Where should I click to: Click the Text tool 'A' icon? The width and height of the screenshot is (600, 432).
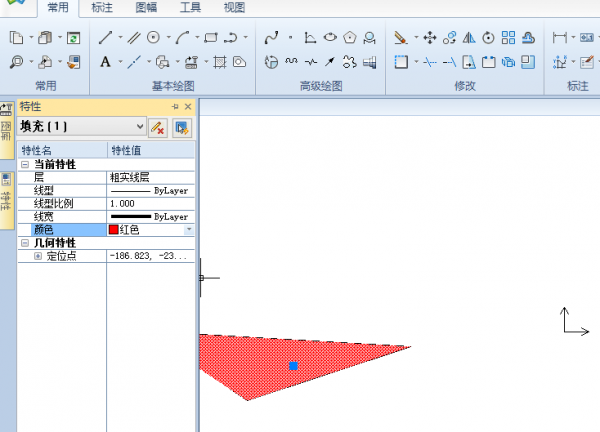pyautogui.click(x=105, y=62)
